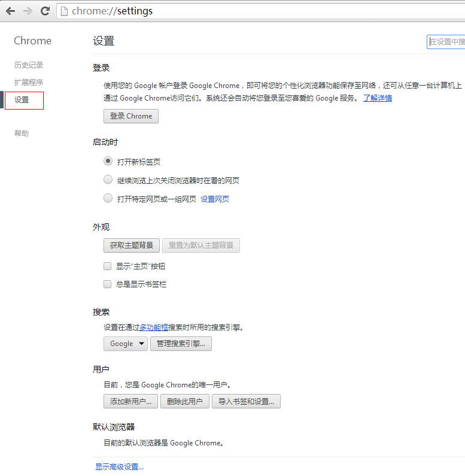Select 继续浏览上次关闭浏览器时在看的网页 radio option

tap(108, 180)
